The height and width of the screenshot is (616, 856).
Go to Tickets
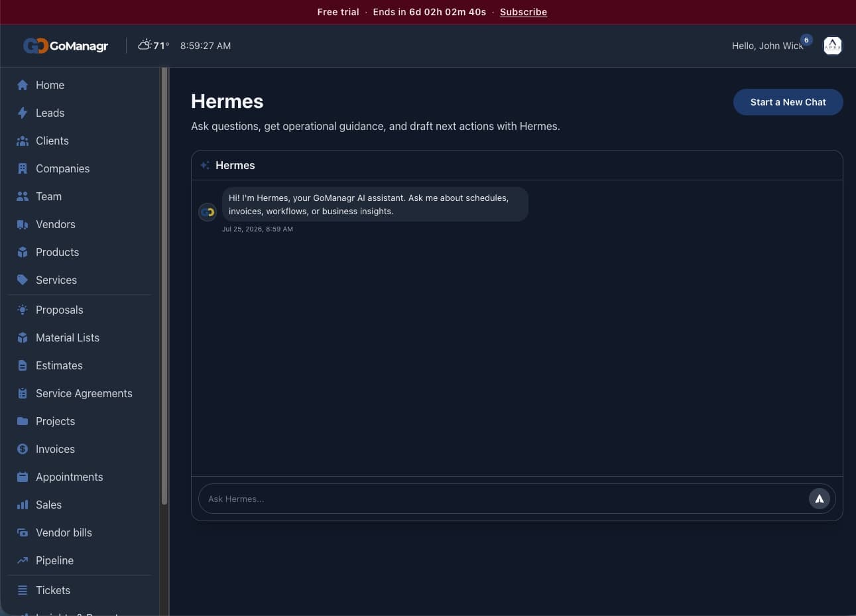point(80,590)
